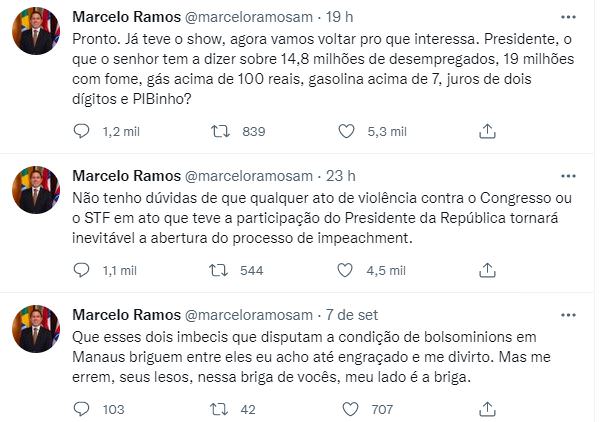Reply to the tweet about 14,8 milhões de desempregados

click(x=81, y=131)
